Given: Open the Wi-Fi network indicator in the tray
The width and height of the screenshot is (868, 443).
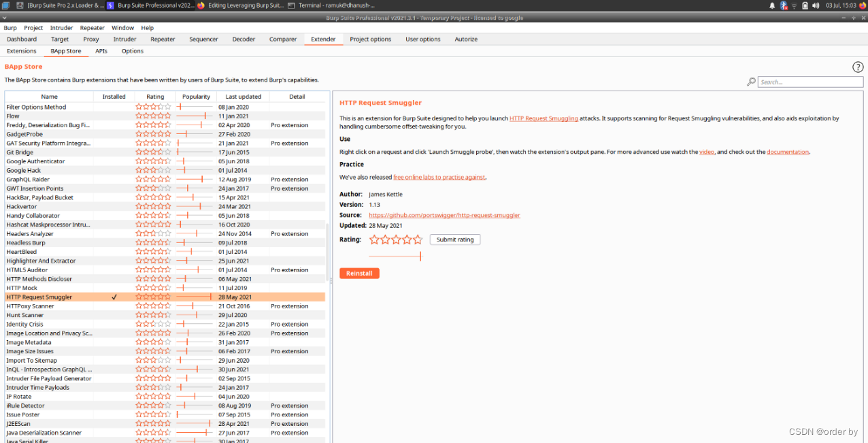Looking at the screenshot, I should click(x=794, y=5).
